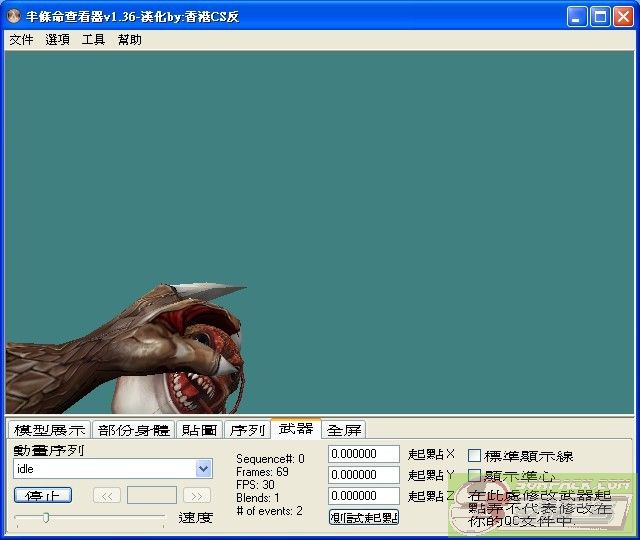Maximize the model viewer window

600,17
